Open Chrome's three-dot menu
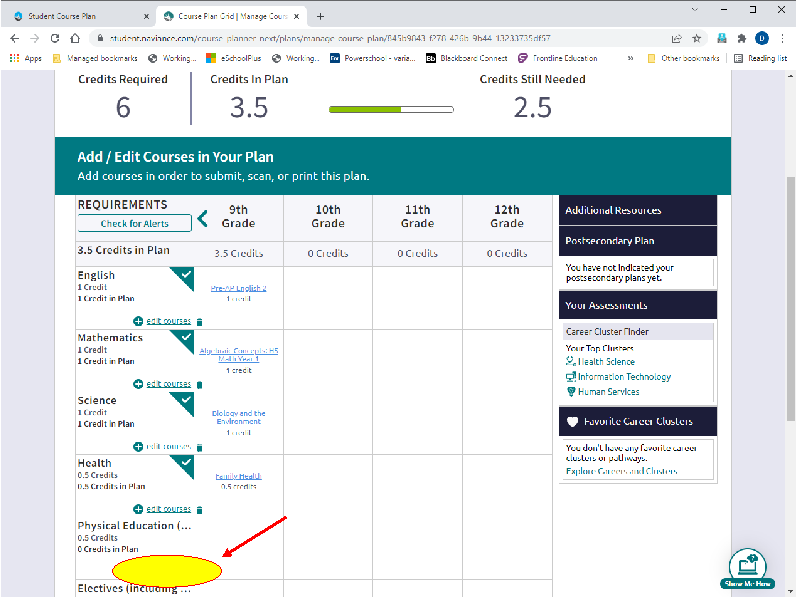 782,38
